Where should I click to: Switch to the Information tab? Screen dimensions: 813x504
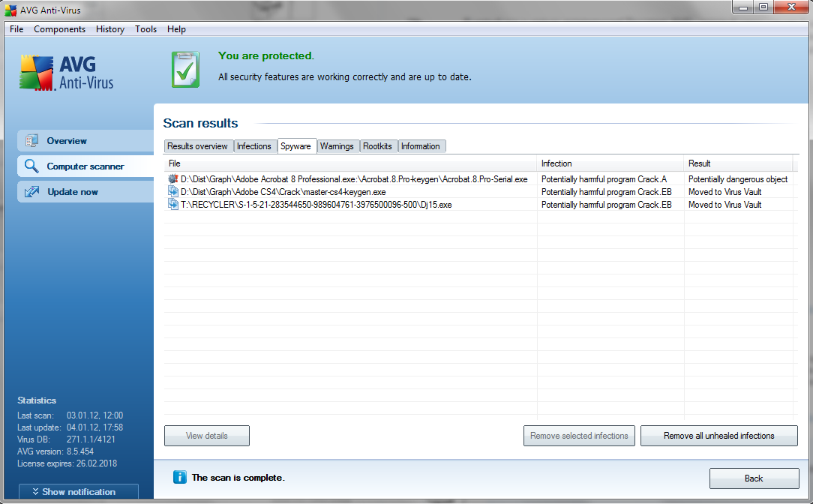tap(421, 146)
